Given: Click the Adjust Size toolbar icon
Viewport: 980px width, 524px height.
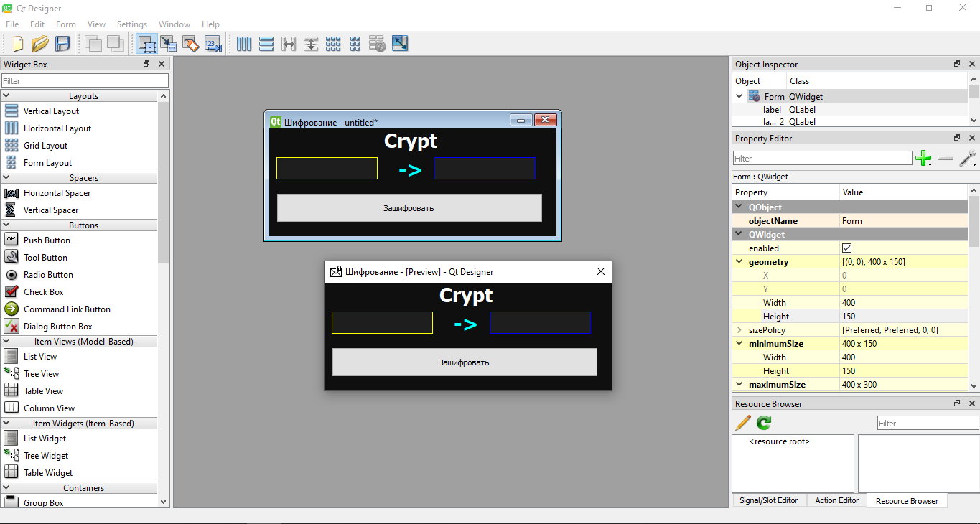Looking at the screenshot, I should (400, 44).
